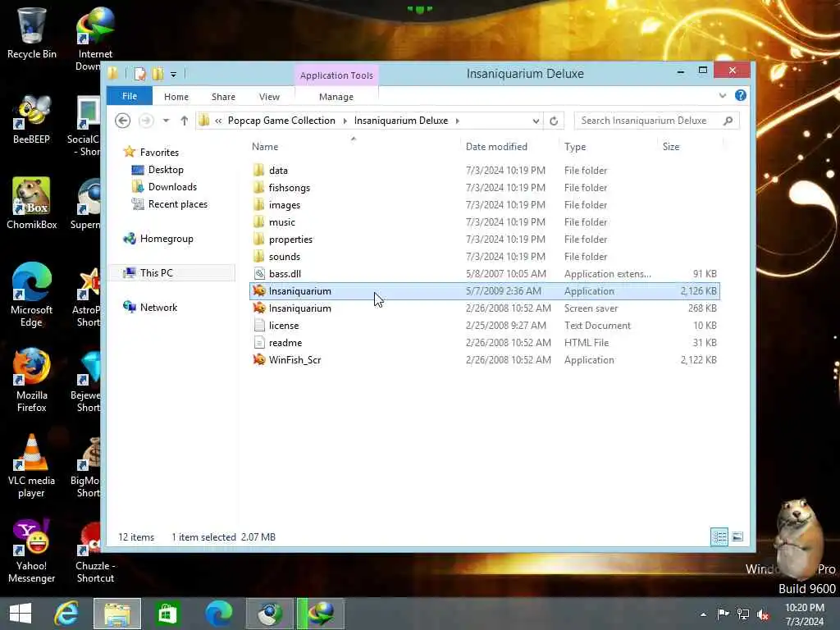The height and width of the screenshot is (630, 840).
Task: Open the Share ribbon tab
Action: pos(223,97)
